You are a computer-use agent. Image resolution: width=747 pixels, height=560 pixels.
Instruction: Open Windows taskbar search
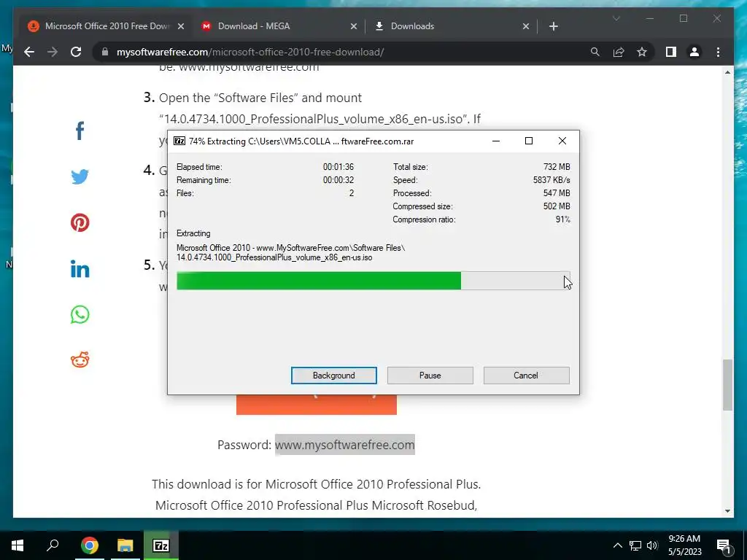click(x=53, y=545)
